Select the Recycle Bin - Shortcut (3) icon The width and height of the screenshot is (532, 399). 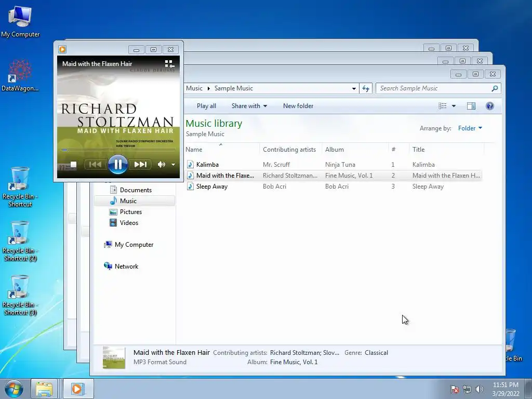pos(20,295)
